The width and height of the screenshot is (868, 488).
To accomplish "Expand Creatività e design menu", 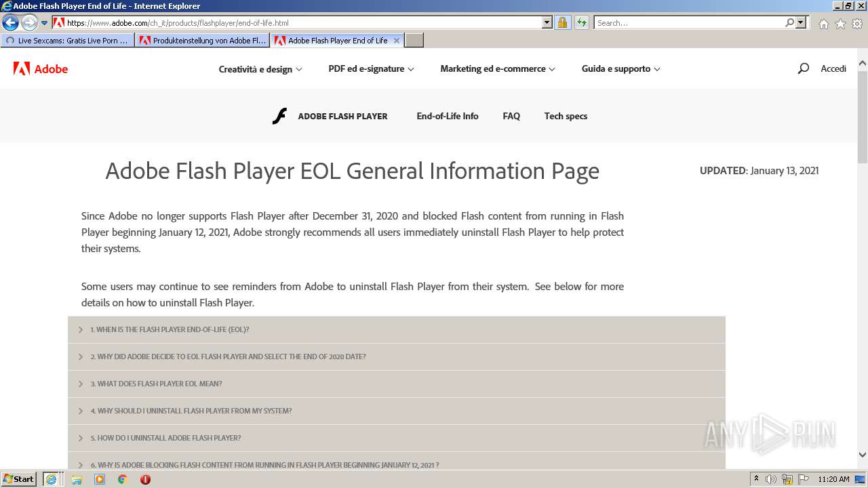I will [260, 69].
